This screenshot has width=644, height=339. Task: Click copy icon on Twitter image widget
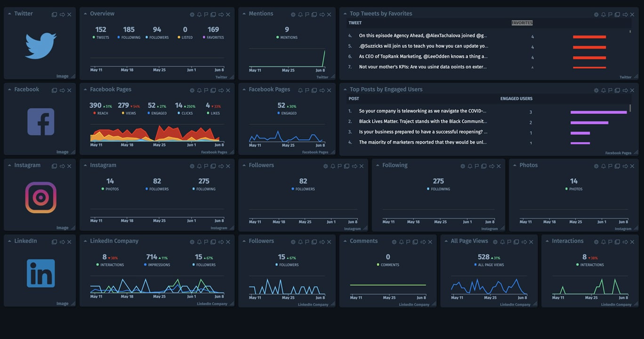[54, 15]
